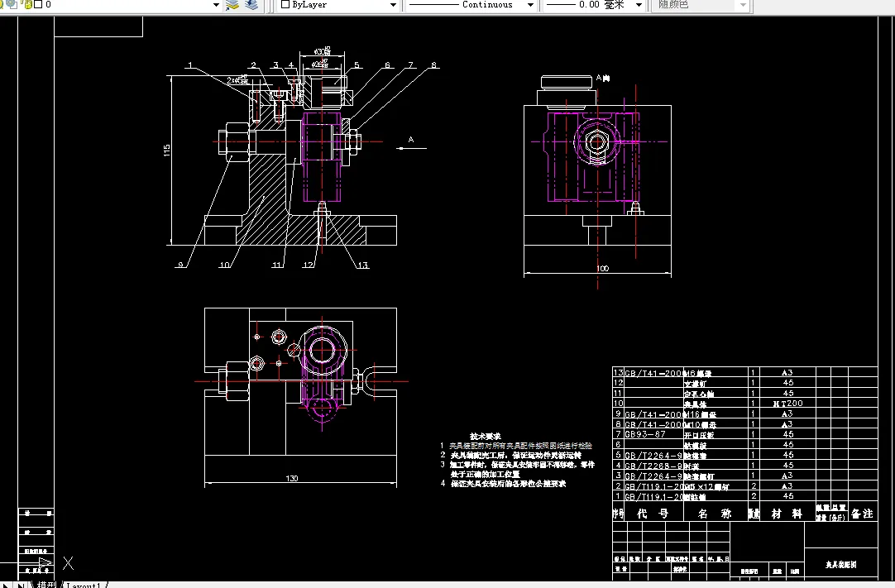Select row 13 GB/T41-2000 code cell
This screenshot has width=895, height=588.
654,373
